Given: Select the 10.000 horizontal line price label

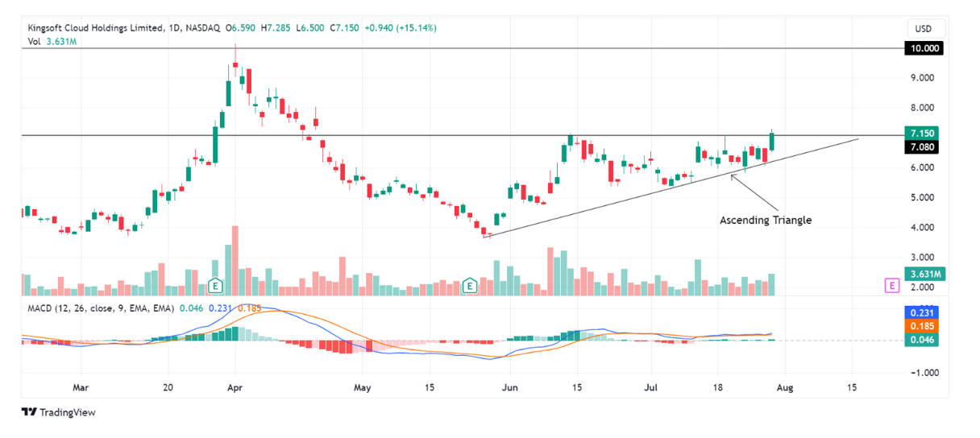Looking at the screenshot, I should tap(924, 48).
